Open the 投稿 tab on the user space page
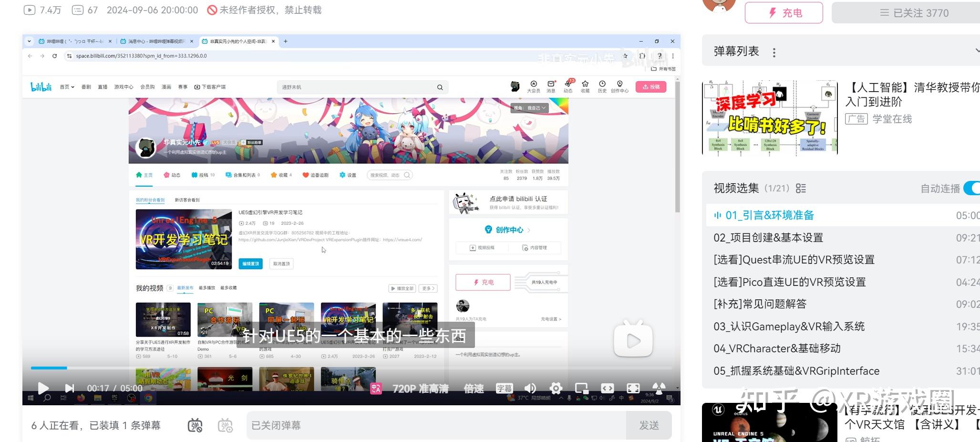This screenshot has height=442, width=980. tap(202, 175)
